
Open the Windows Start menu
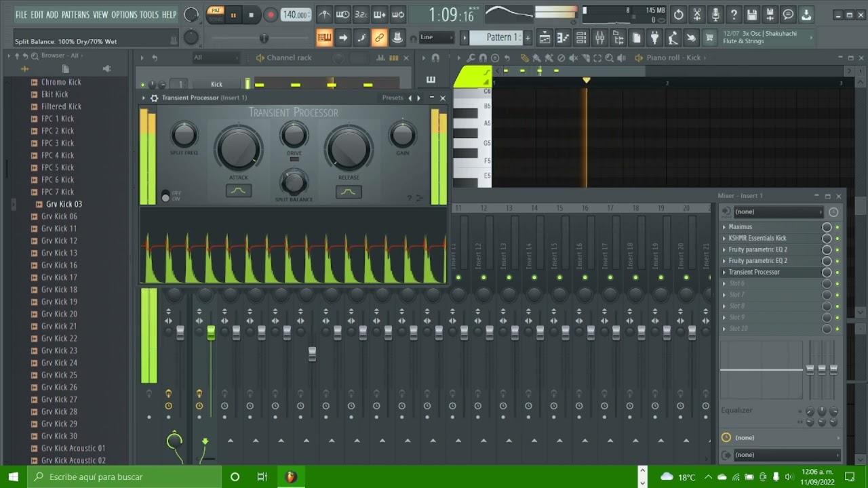click(14, 476)
